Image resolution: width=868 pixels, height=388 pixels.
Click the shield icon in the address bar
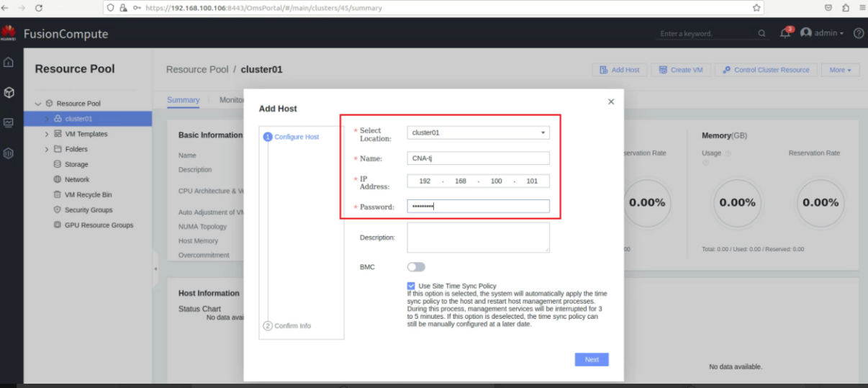coord(111,8)
